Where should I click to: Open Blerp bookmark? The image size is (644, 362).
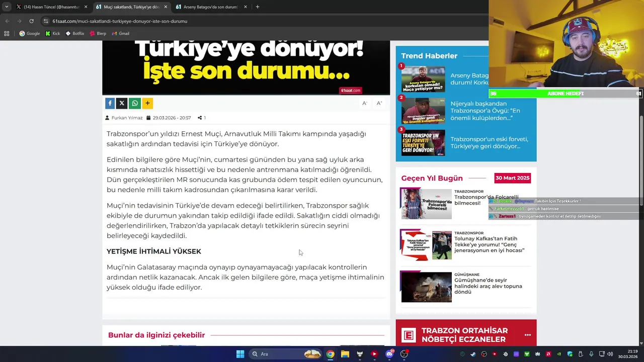(98, 34)
